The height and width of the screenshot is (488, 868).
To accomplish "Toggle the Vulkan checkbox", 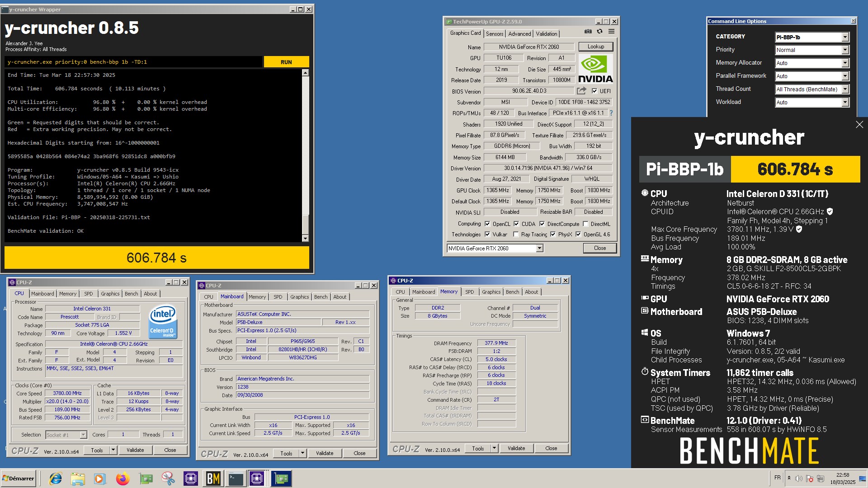I will 487,234.
